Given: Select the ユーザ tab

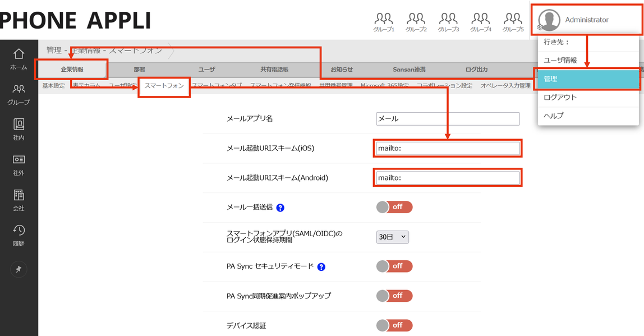Looking at the screenshot, I should [x=206, y=70].
